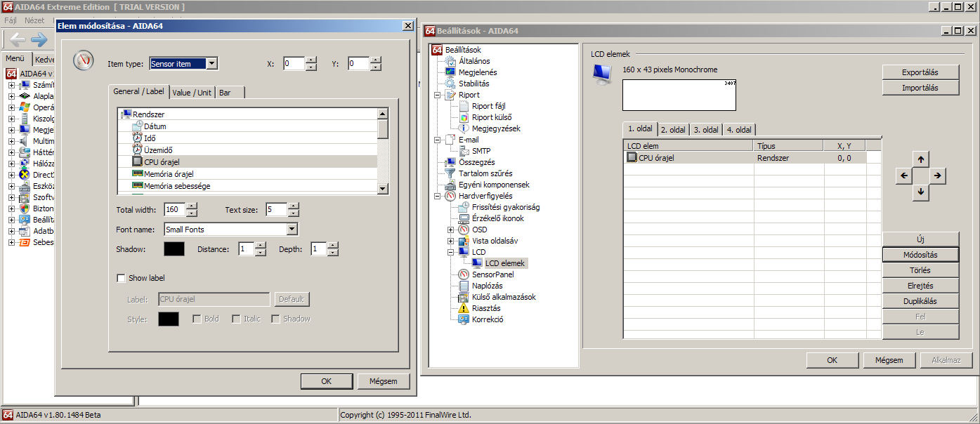Screen dimensions: 980x424
Task: Open the Stabilitás gear icon
Action: 451,84
